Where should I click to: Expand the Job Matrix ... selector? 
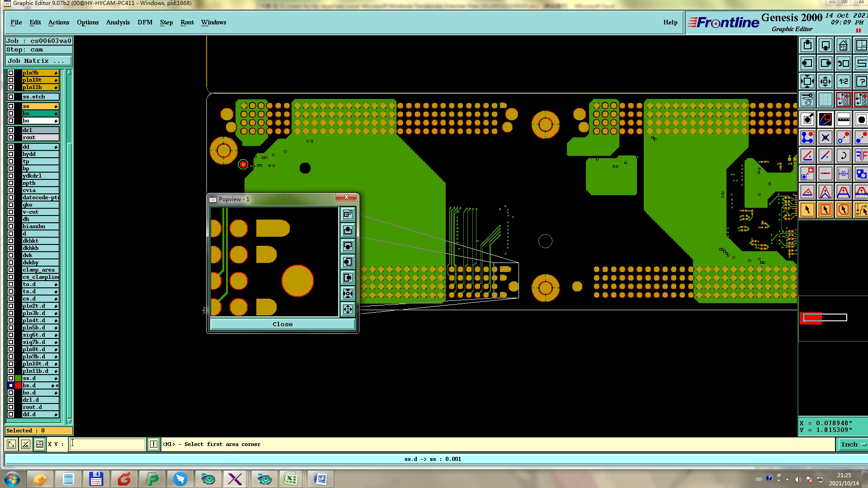pos(38,61)
